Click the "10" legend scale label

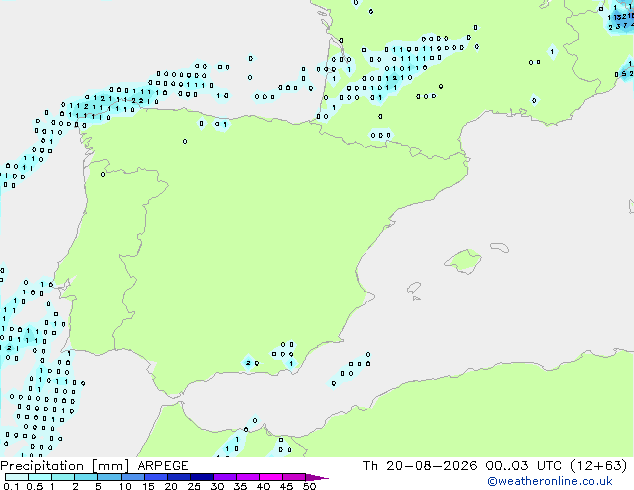coord(125,486)
